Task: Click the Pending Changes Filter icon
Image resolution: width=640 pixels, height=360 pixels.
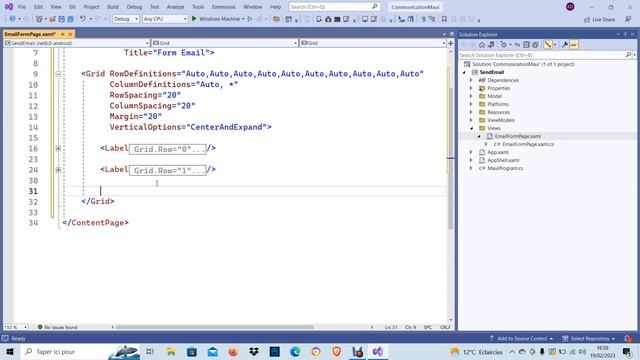Action: click(504, 44)
